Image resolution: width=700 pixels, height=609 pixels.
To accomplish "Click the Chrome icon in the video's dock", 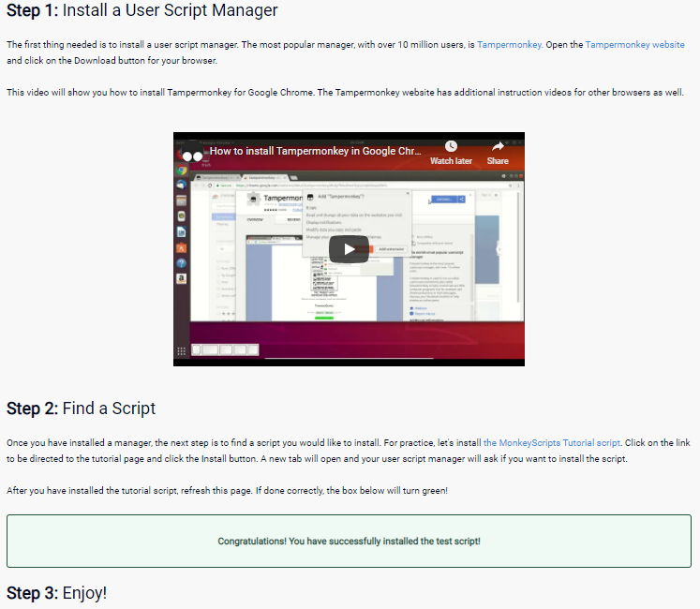I will pos(181,171).
